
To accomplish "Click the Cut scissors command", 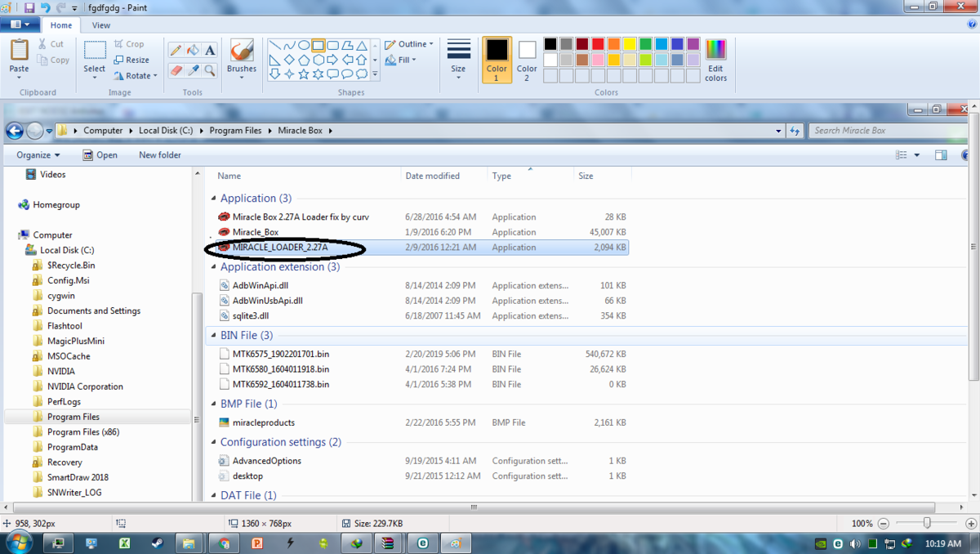I will click(51, 44).
